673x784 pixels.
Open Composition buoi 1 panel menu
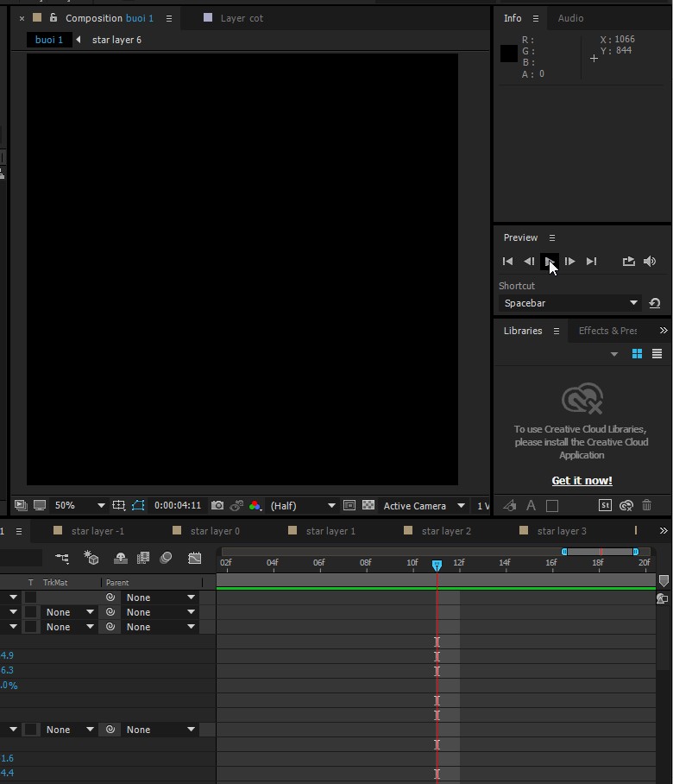point(169,18)
